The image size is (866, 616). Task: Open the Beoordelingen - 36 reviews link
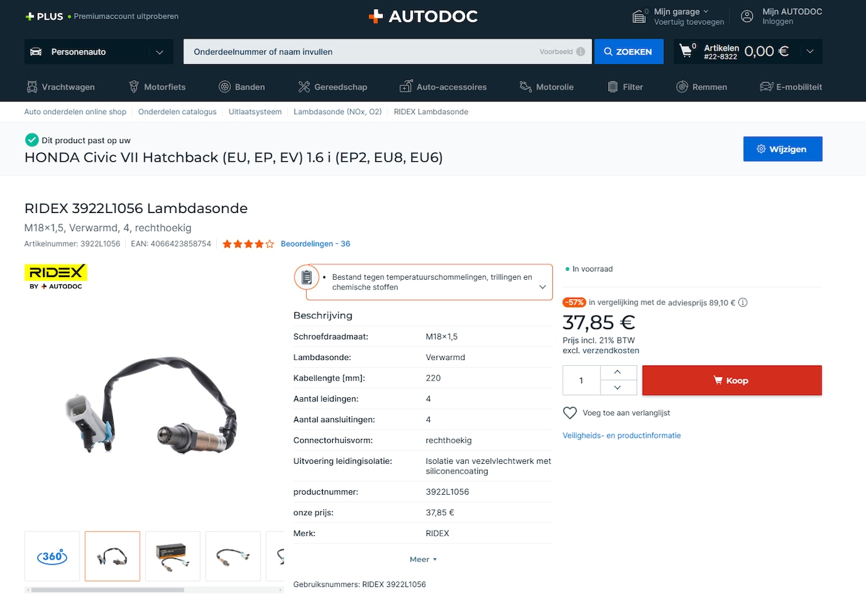(316, 244)
